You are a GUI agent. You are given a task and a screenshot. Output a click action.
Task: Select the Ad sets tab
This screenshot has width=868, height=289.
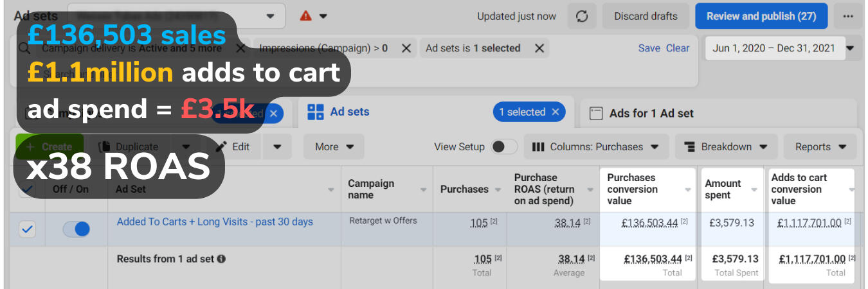(349, 112)
